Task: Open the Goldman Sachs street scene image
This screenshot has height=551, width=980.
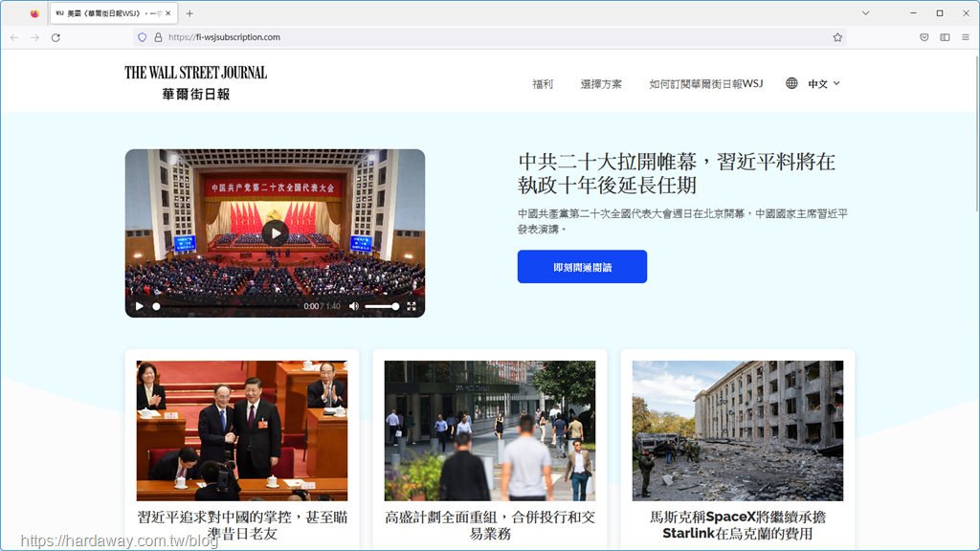Action: [489, 430]
